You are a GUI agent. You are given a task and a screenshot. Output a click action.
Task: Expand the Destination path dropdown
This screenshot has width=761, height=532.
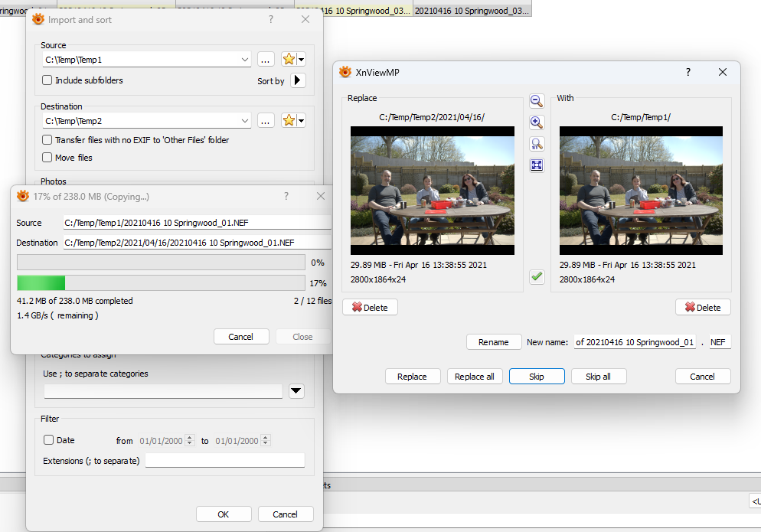245,120
